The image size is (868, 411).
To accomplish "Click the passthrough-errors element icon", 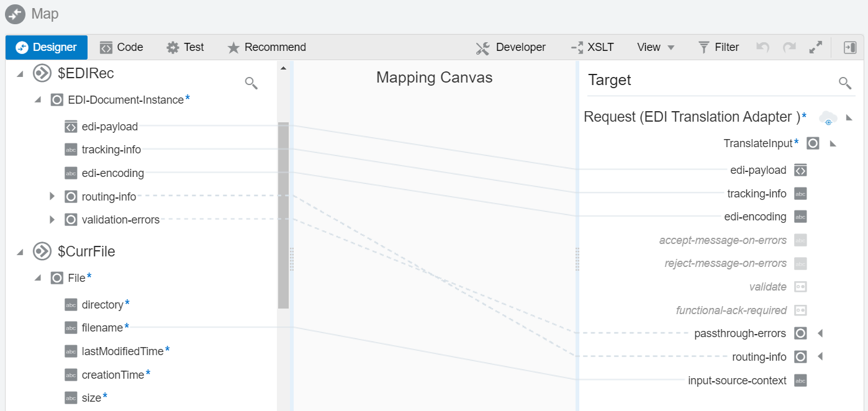I will pyautogui.click(x=801, y=333).
